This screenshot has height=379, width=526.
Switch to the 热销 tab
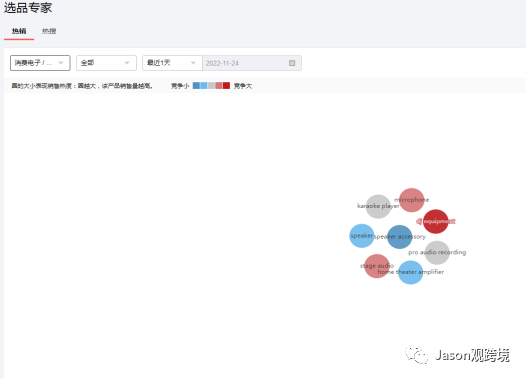click(x=19, y=31)
